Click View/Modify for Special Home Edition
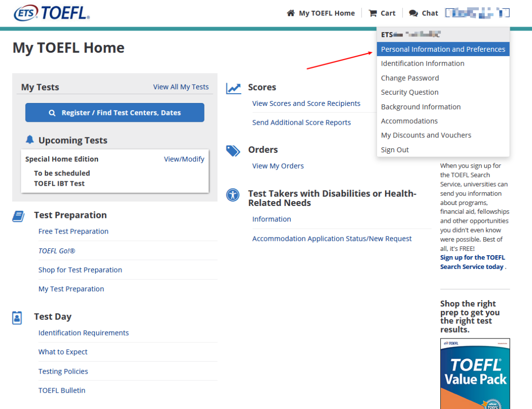Image resolution: width=532 pixels, height=409 pixels. point(184,159)
